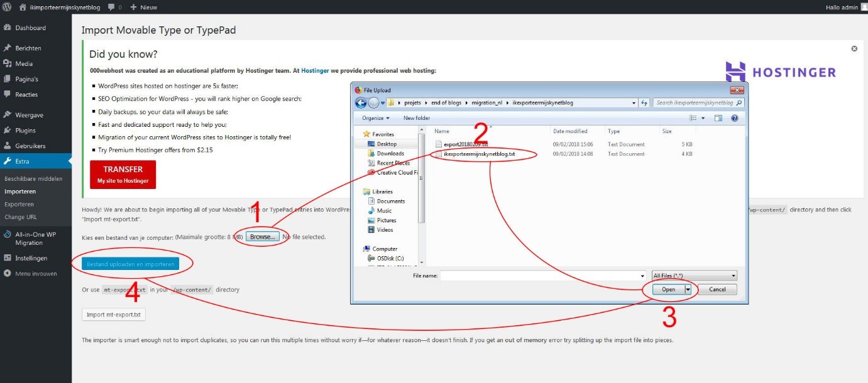
Task: Select Videos under Libraries
Action: click(x=385, y=230)
